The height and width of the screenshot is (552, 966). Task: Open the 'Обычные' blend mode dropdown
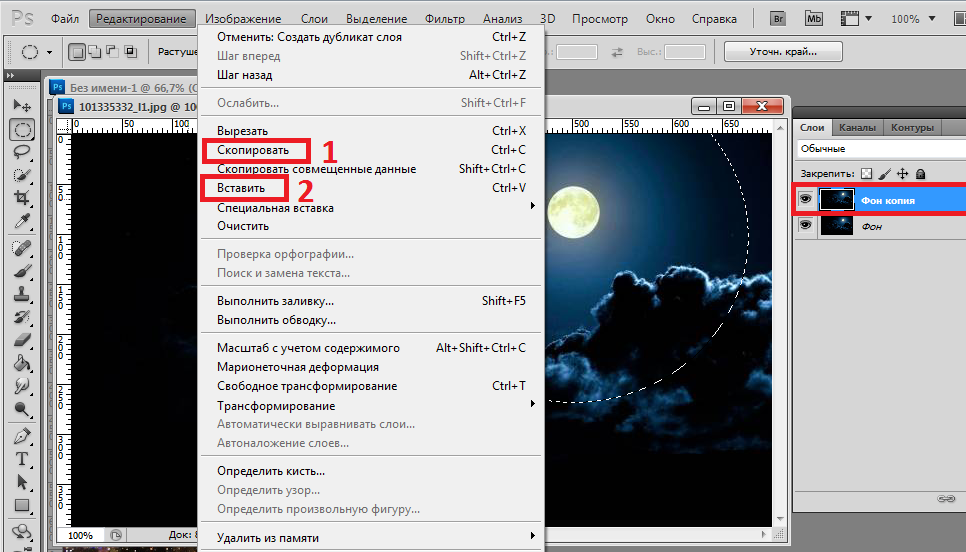click(x=880, y=148)
